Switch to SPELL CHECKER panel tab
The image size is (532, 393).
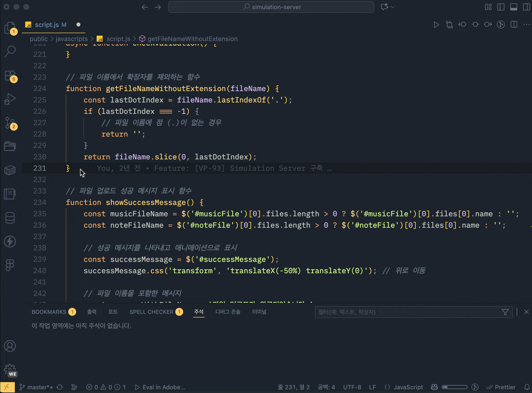pyautogui.click(x=156, y=312)
